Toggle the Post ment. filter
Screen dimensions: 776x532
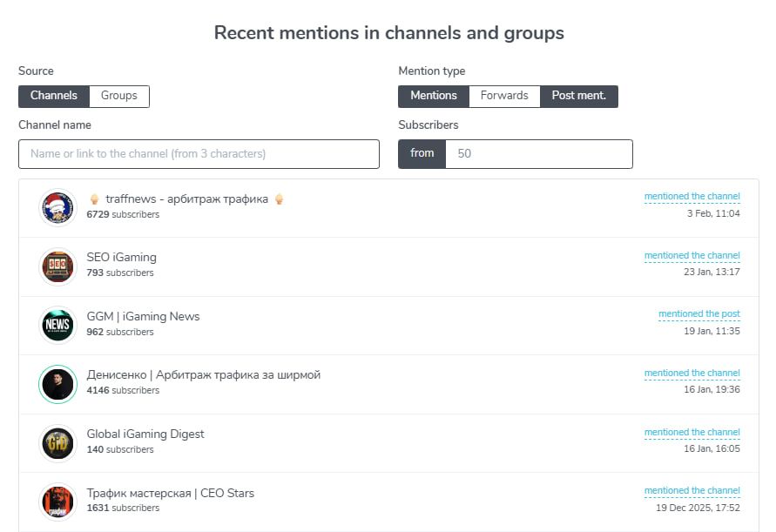578,96
